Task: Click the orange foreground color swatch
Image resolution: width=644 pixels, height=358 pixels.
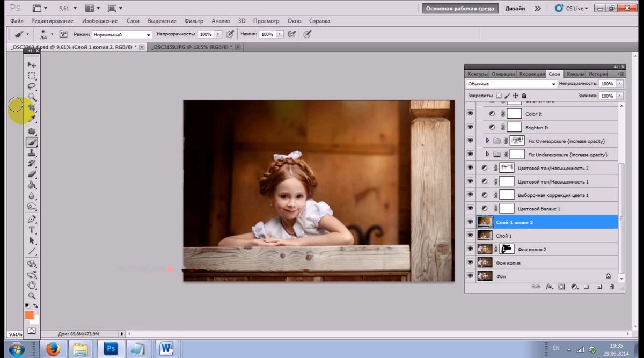Action: 29,315
